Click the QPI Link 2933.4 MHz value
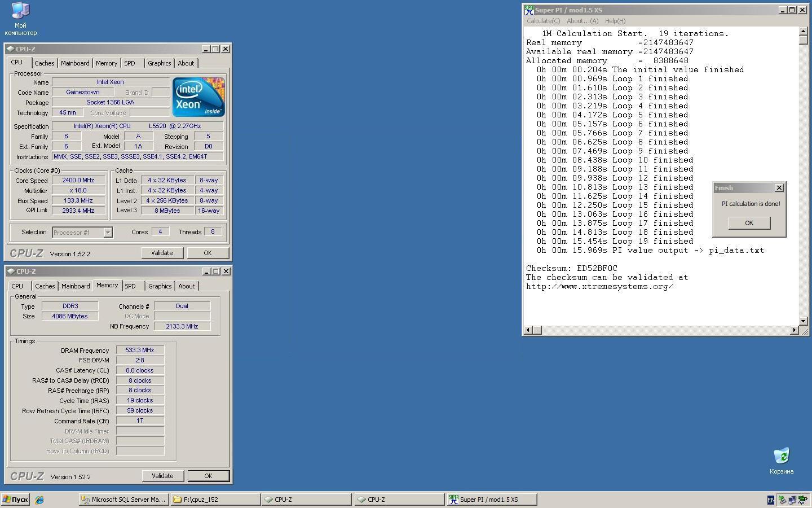 (x=78, y=211)
